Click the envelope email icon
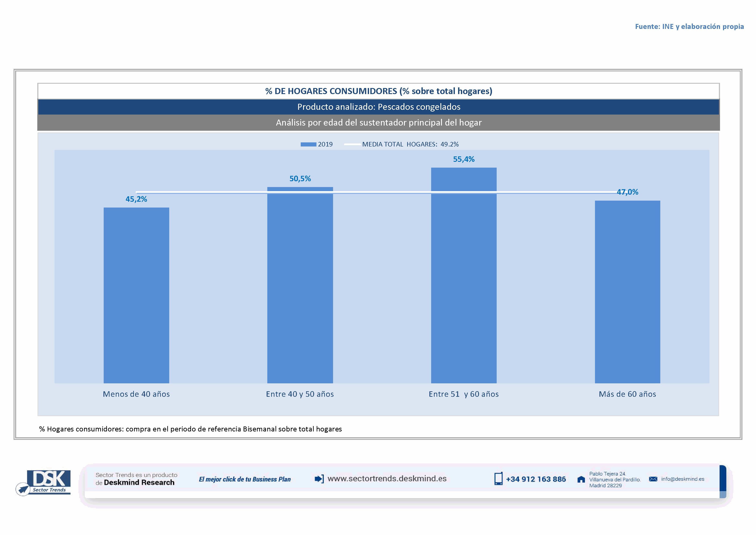The width and height of the screenshot is (756, 535). click(653, 479)
